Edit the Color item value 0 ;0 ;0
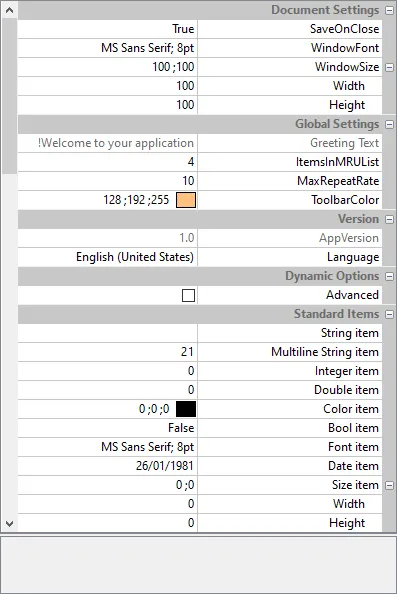Image resolution: width=397 pixels, height=594 pixels. [x=154, y=409]
